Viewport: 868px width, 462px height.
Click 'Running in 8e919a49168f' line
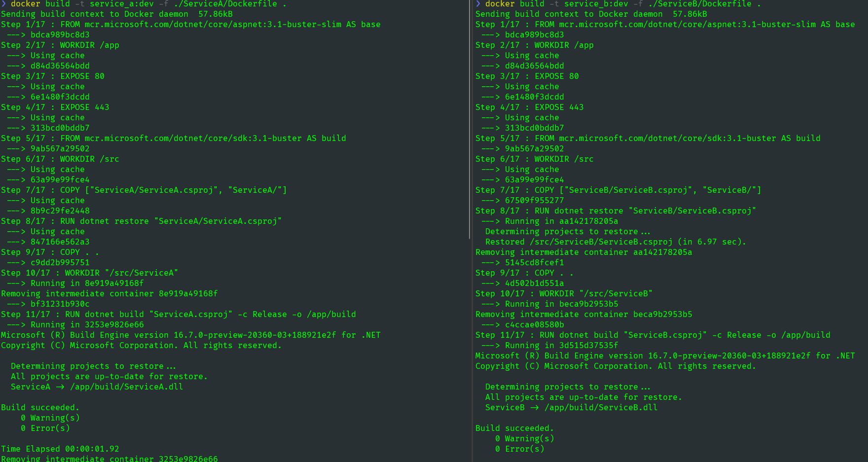click(75, 284)
